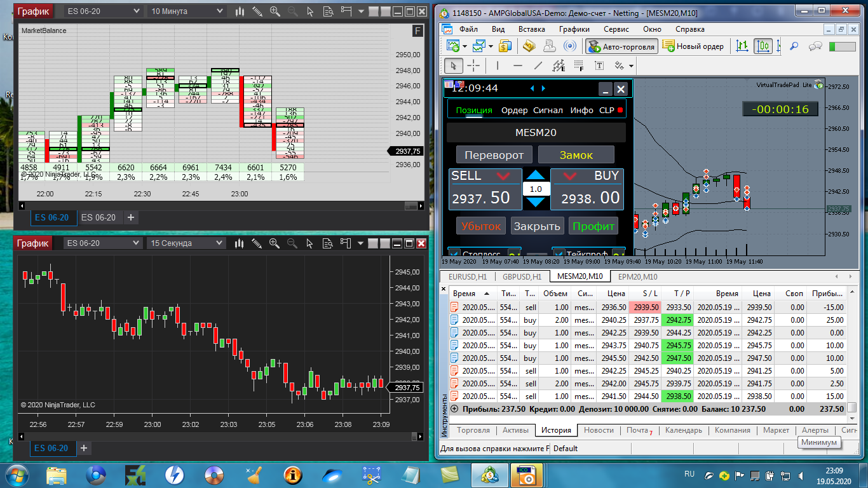Image resolution: width=868 pixels, height=488 pixels.
Task: Open the Navigator panel icon
Action: (x=529, y=46)
